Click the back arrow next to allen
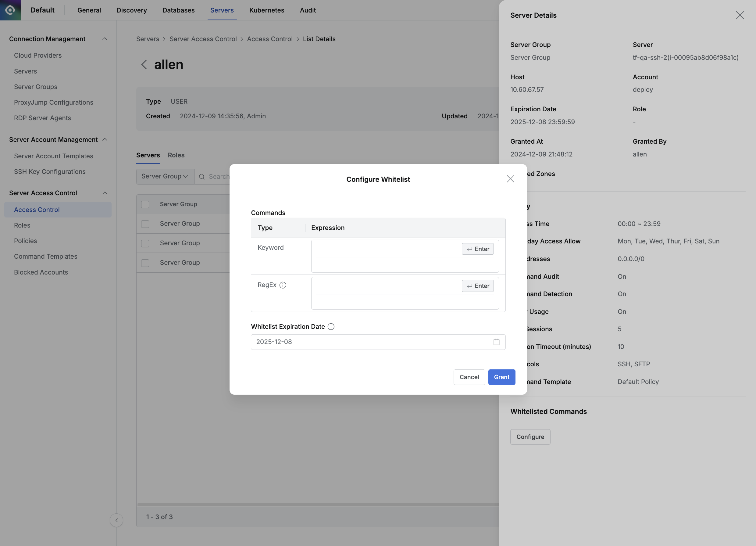This screenshot has height=546, width=756. tap(144, 65)
